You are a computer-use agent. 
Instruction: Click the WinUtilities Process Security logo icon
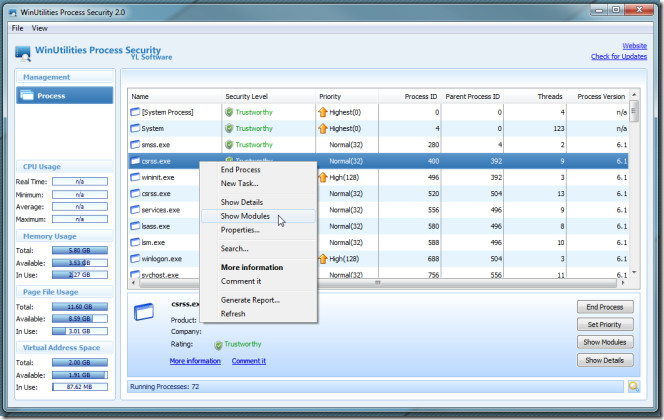click(22, 53)
